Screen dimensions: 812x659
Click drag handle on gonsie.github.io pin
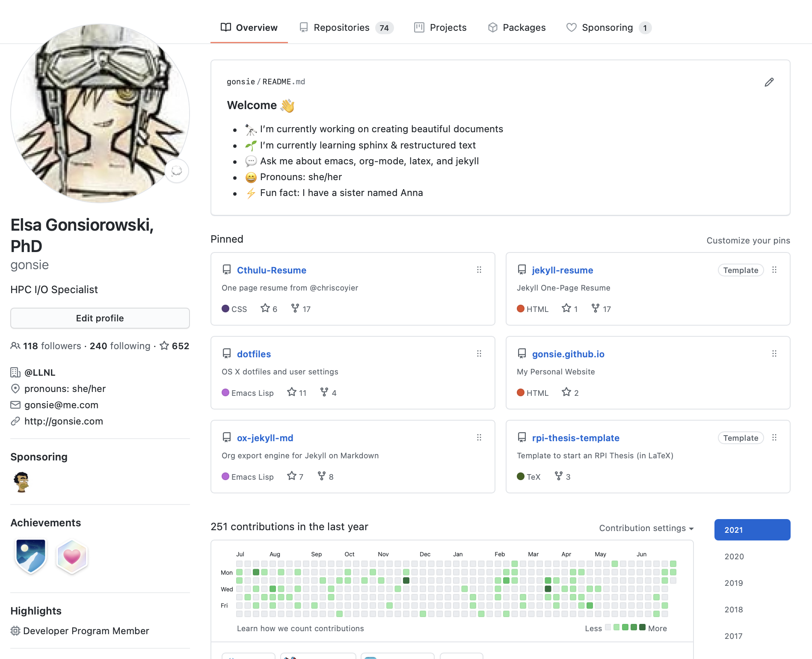click(x=774, y=353)
